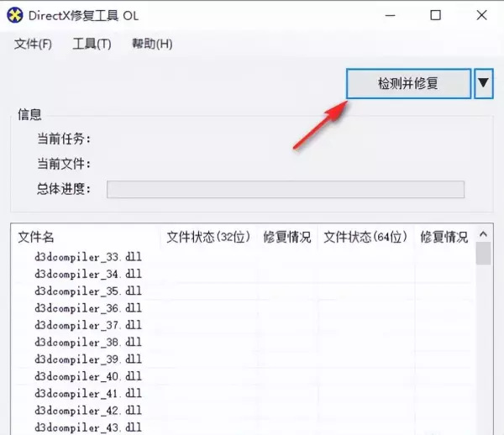Image resolution: width=504 pixels, height=435 pixels.
Task: Select d3dcompiler_39.dll in the list
Action: [88, 359]
